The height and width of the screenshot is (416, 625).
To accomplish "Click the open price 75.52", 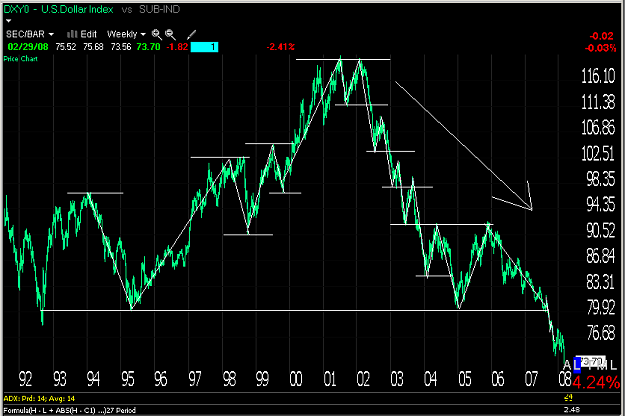I will [66, 47].
